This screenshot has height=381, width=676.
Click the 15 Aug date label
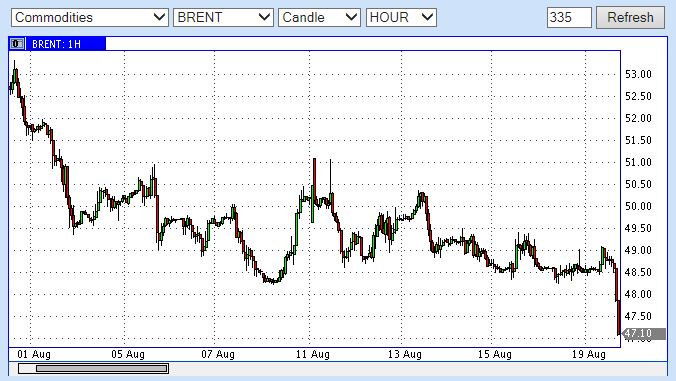tap(494, 354)
